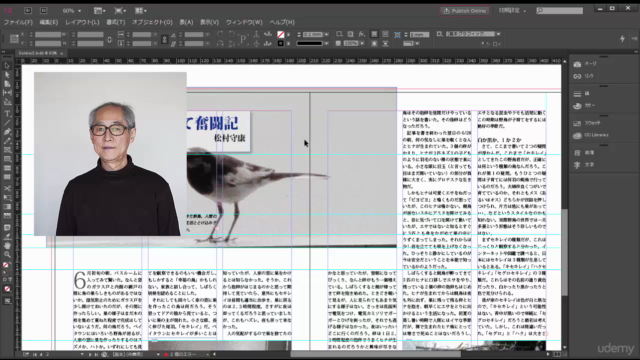Open the 表示(V) menu

coord(209,22)
